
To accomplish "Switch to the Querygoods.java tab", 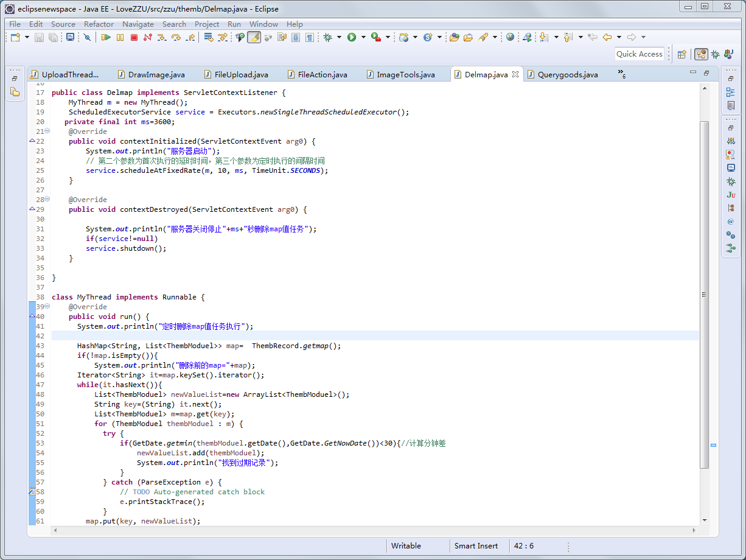I will pos(563,75).
